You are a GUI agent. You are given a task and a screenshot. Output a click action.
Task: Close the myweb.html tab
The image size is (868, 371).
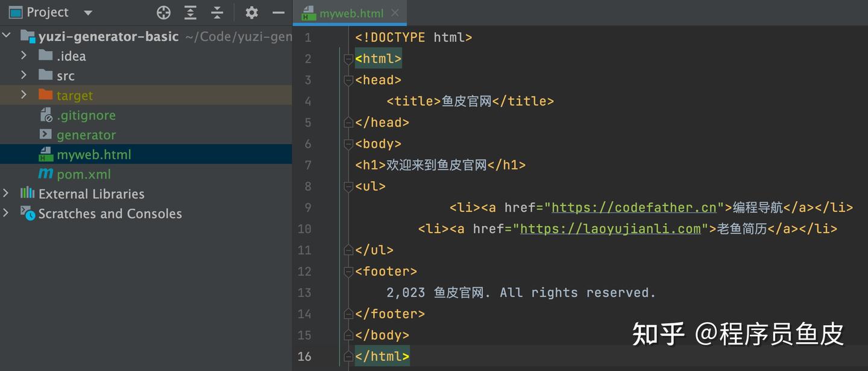(x=395, y=13)
